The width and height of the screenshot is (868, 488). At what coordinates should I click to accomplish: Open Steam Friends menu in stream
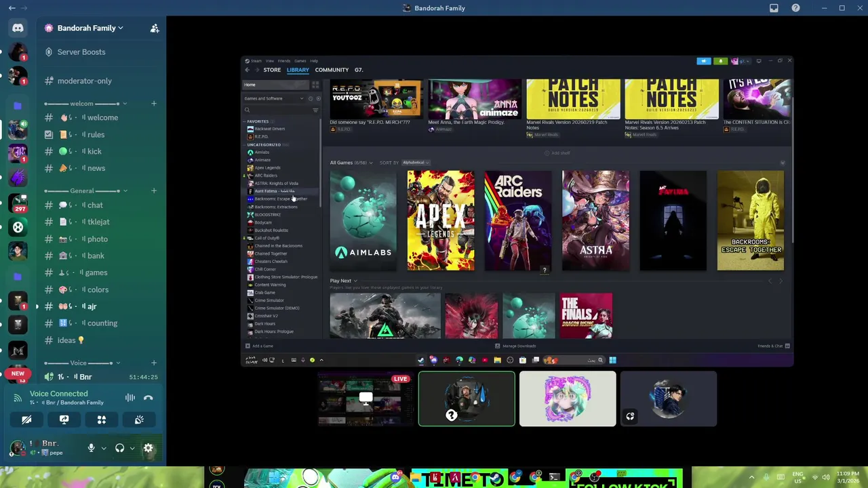[x=284, y=61]
